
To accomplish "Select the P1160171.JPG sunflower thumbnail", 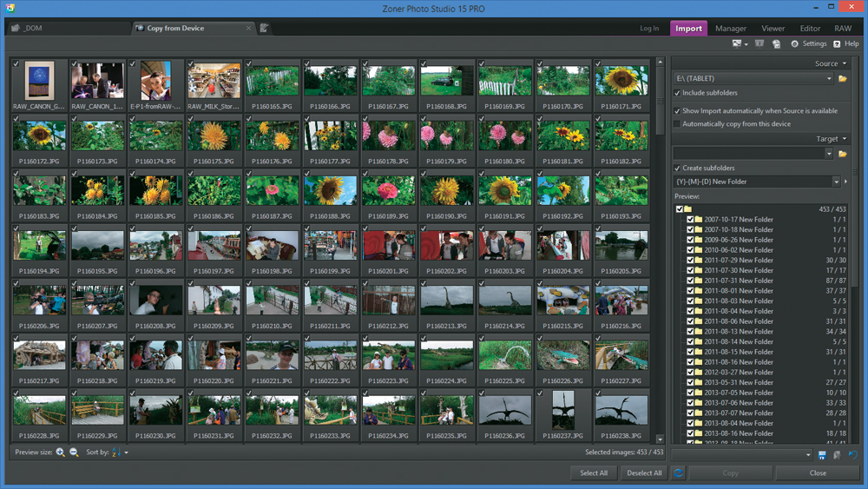I will pyautogui.click(x=621, y=80).
